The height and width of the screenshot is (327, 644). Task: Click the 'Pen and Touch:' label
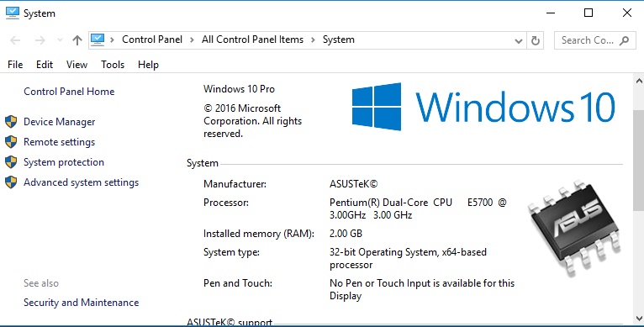click(x=238, y=283)
